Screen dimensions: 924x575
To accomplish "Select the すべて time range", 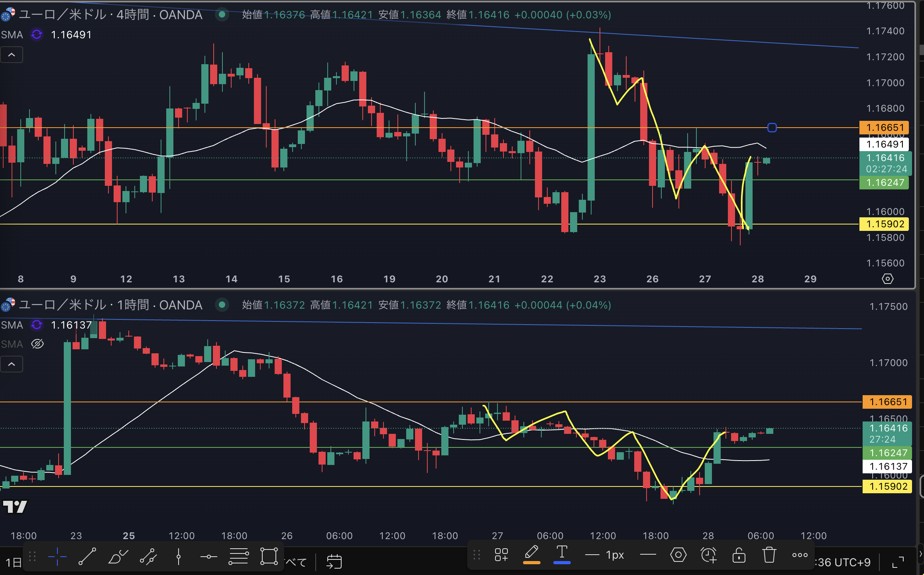I will pos(296,562).
